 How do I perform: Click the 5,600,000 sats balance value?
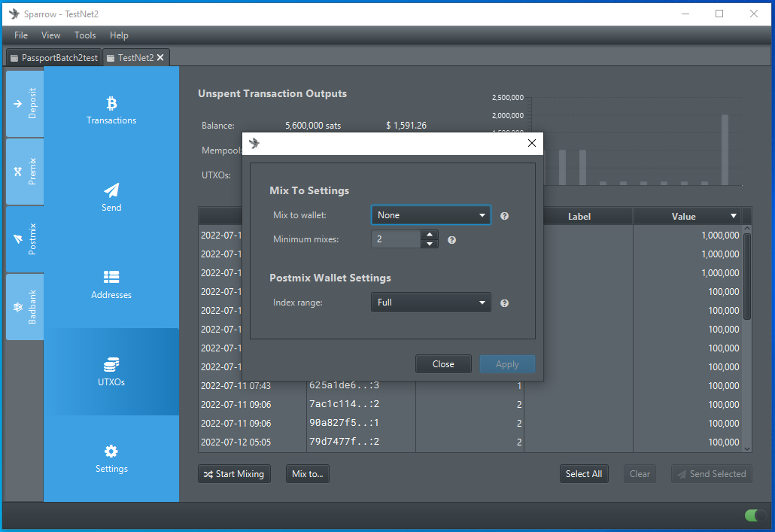click(313, 126)
